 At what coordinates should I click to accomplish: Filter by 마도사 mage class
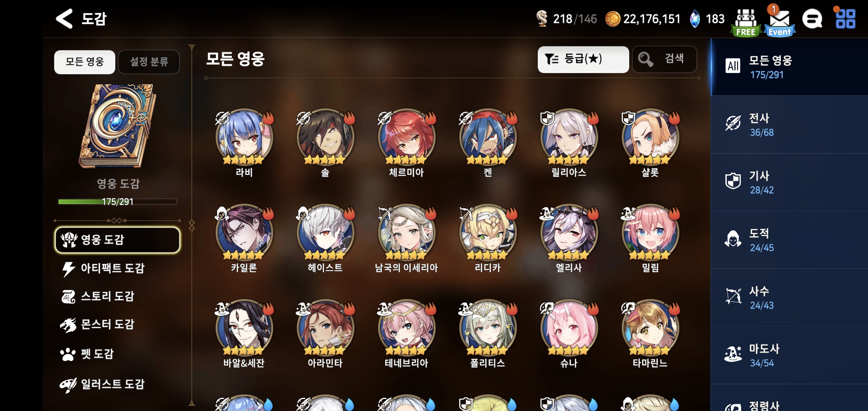(x=790, y=355)
